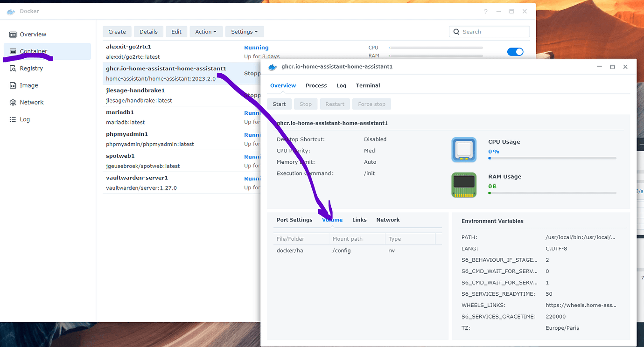Select the phpmyadmin1 container row
Viewport: 644px width, 347px height.
click(181, 139)
